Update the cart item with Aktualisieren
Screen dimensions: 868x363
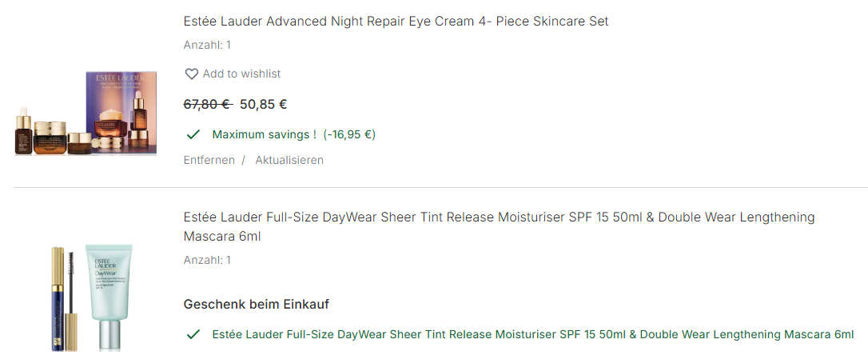coord(289,160)
